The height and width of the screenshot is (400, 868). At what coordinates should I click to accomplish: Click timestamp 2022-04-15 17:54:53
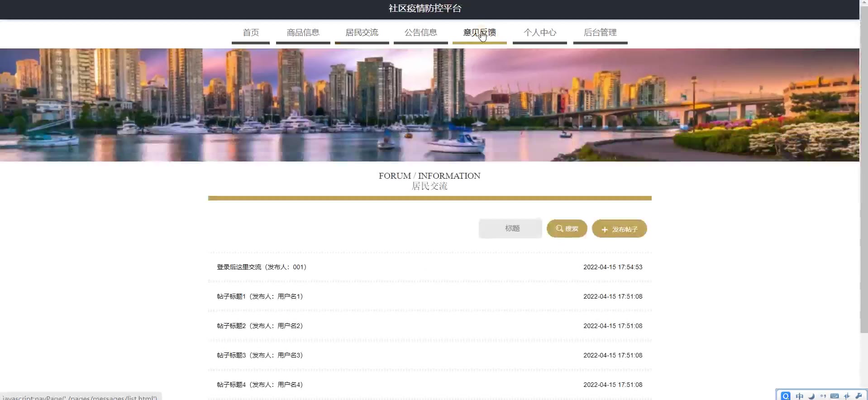613,267
